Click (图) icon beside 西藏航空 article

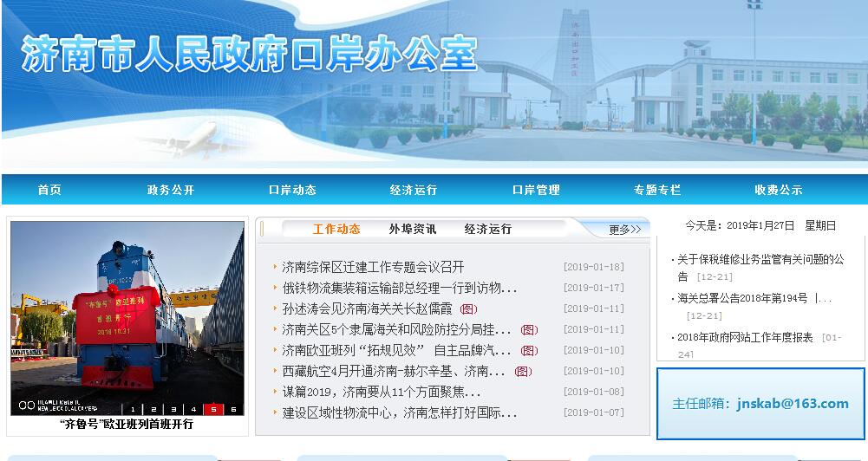click(x=523, y=371)
